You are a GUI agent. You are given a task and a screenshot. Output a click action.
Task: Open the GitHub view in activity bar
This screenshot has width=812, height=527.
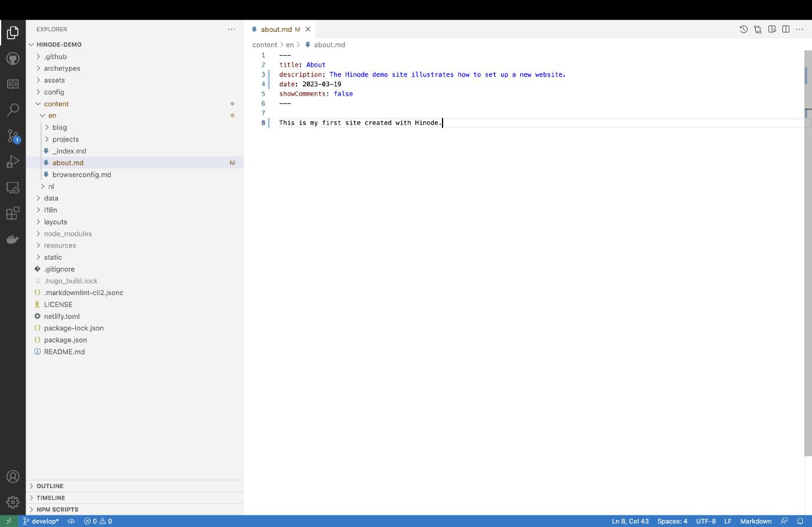(x=13, y=59)
